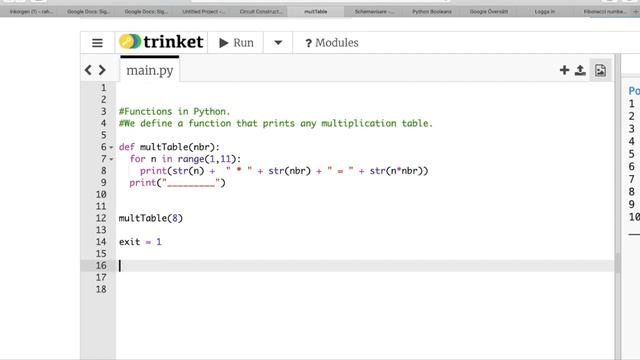Viewport: 640px width, 360px height.
Task: Go to previous file tab arrow
Action: (x=88, y=70)
